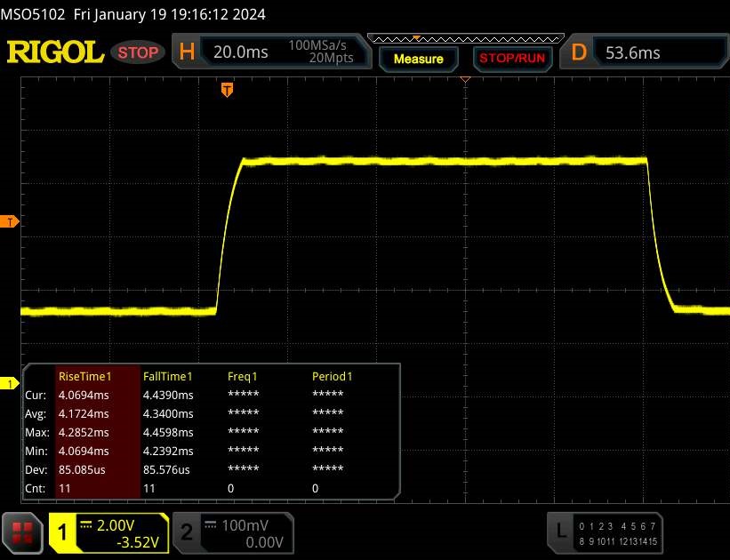Click the sample rate 100MSa/s readout

point(317,45)
